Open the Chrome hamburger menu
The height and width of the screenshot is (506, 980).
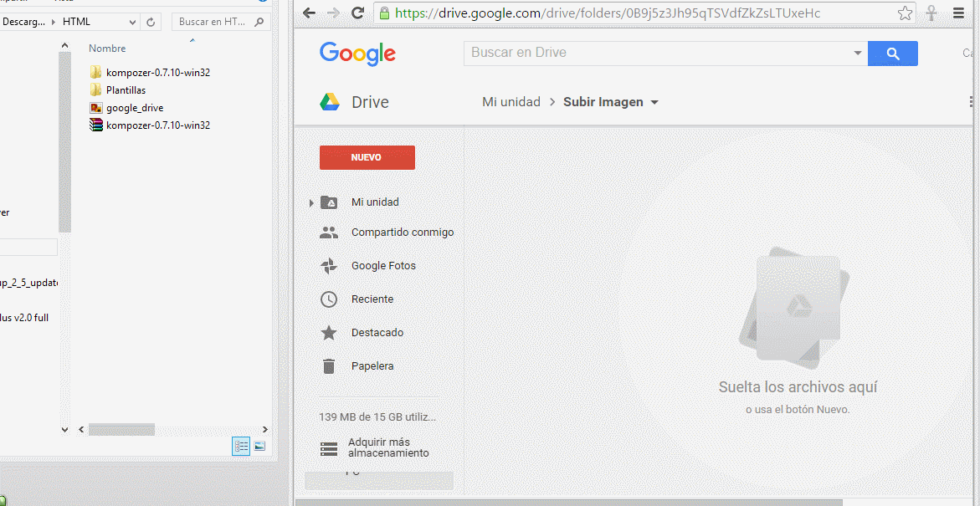tap(958, 13)
